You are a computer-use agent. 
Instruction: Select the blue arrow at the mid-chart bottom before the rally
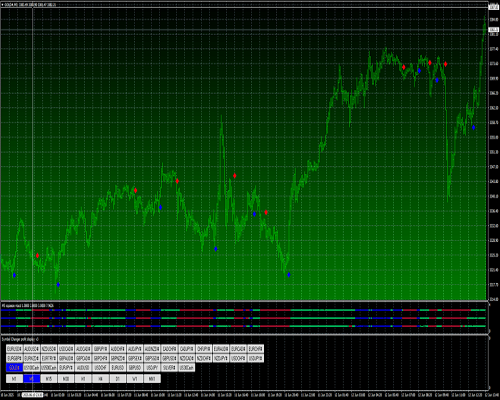(x=289, y=275)
